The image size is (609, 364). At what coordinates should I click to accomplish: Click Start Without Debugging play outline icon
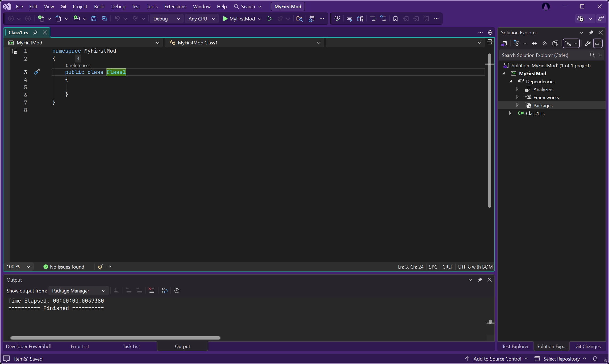(x=270, y=19)
